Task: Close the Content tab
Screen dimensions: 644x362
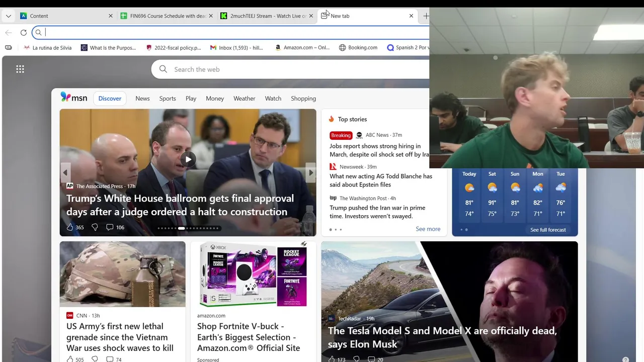Action: tap(111, 16)
